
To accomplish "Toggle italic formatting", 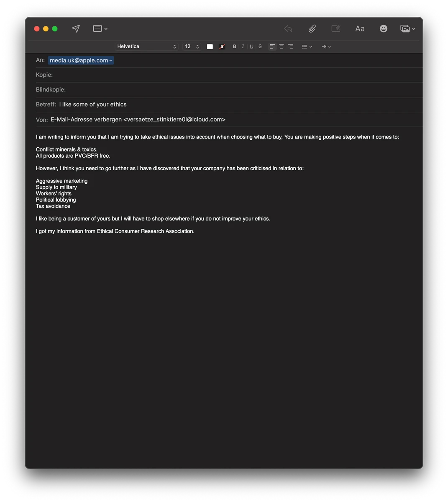I will tap(243, 46).
